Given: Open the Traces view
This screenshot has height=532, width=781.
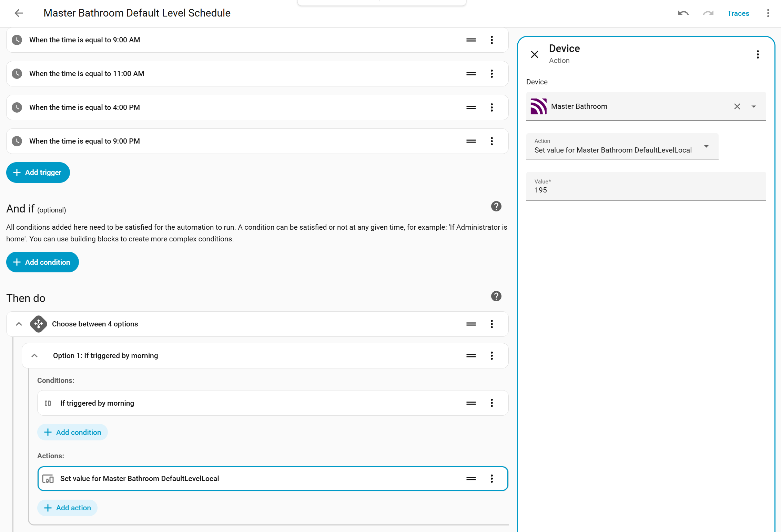Looking at the screenshot, I should tap(738, 13).
